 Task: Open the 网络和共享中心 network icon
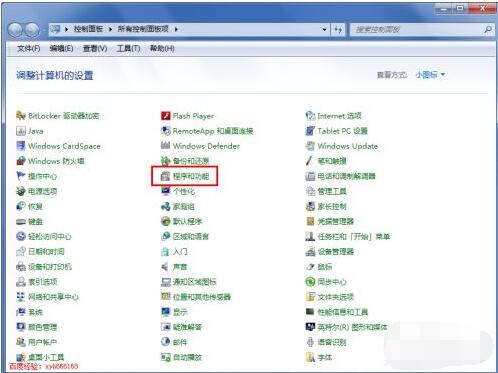[x=21, y=297]
